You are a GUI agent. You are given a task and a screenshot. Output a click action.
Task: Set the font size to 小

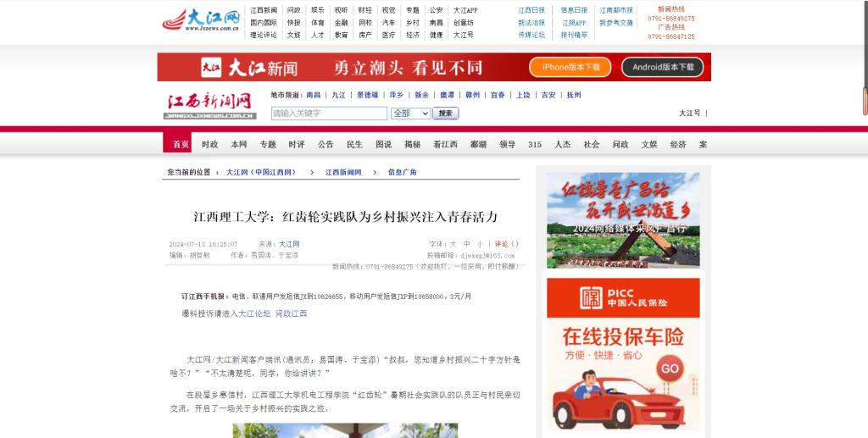point(480,244)
